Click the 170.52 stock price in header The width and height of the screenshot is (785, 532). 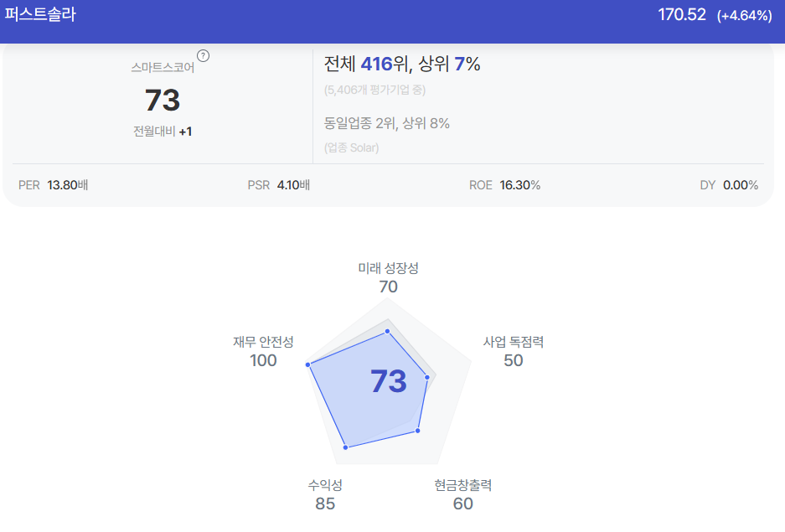point(682,14)
